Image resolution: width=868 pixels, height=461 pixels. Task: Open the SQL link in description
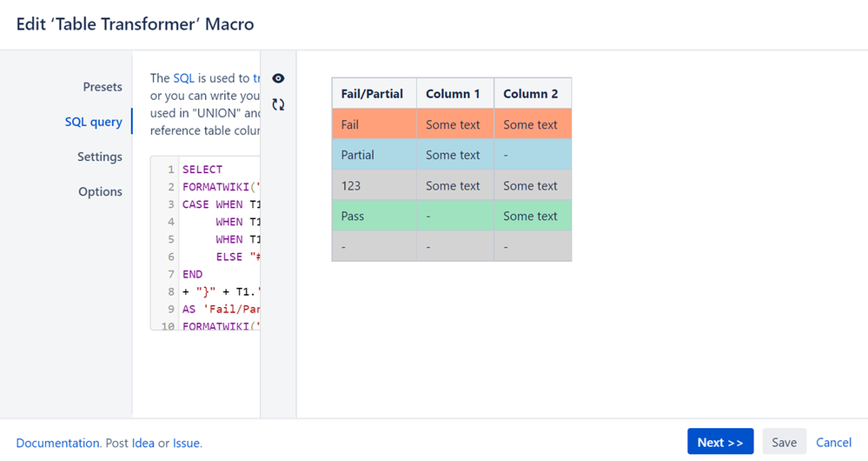tap(184, 78)
